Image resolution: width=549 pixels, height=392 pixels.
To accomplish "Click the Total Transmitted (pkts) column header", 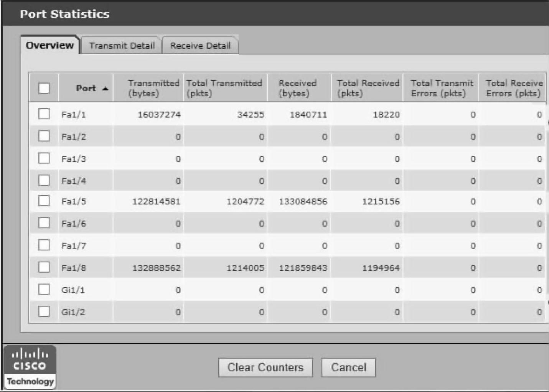I will coord(226,88).
